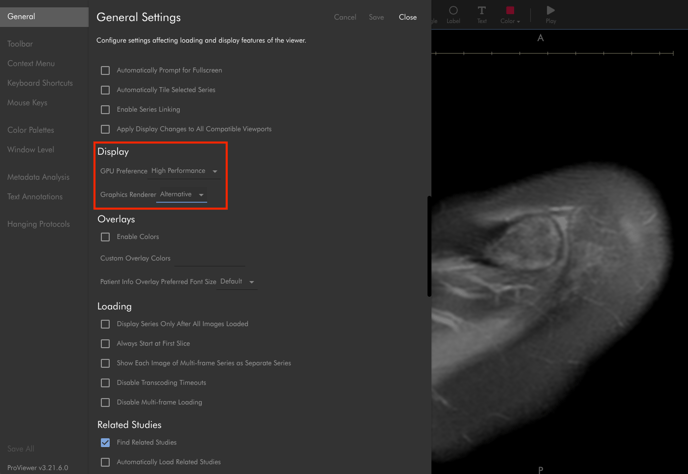Enable overlay colors checkbox
Viewport: 688px width, 474px height.
(x=105, y=237)
